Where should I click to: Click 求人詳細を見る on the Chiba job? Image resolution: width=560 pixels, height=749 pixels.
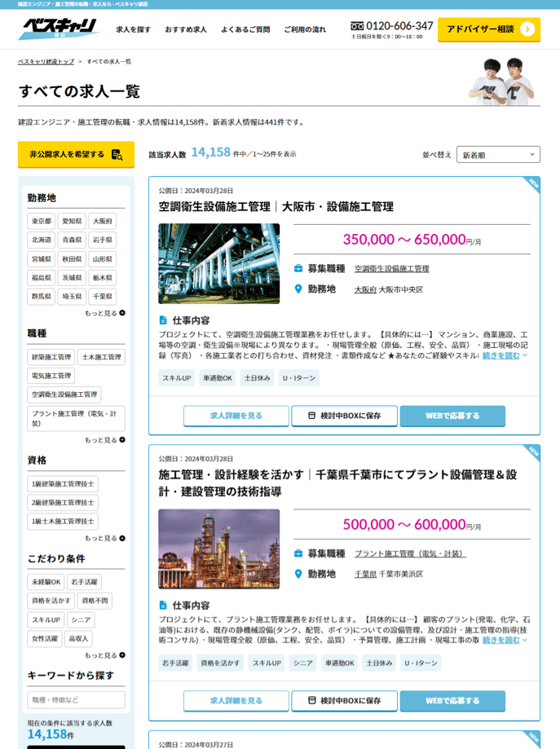tap(236, 701)
